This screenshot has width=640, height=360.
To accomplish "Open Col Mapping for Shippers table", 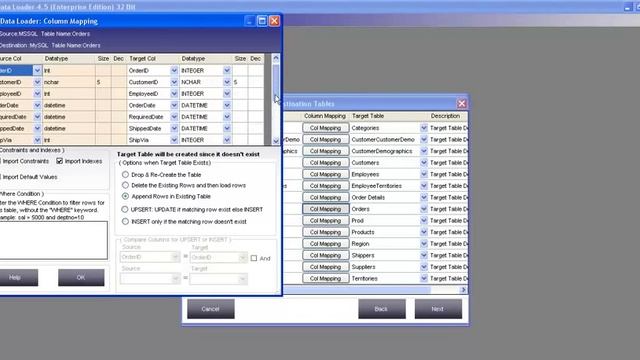I will click(x=325, y=255).
